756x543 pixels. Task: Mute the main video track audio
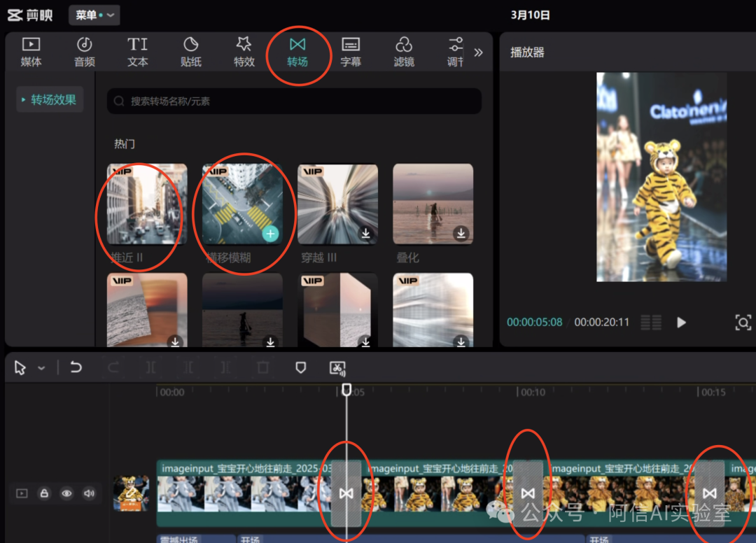89,493
